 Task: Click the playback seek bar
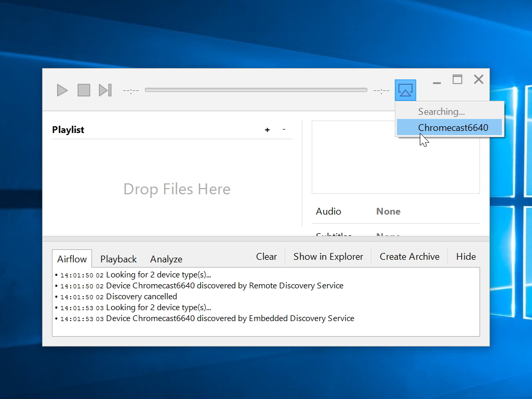point(256,90)
